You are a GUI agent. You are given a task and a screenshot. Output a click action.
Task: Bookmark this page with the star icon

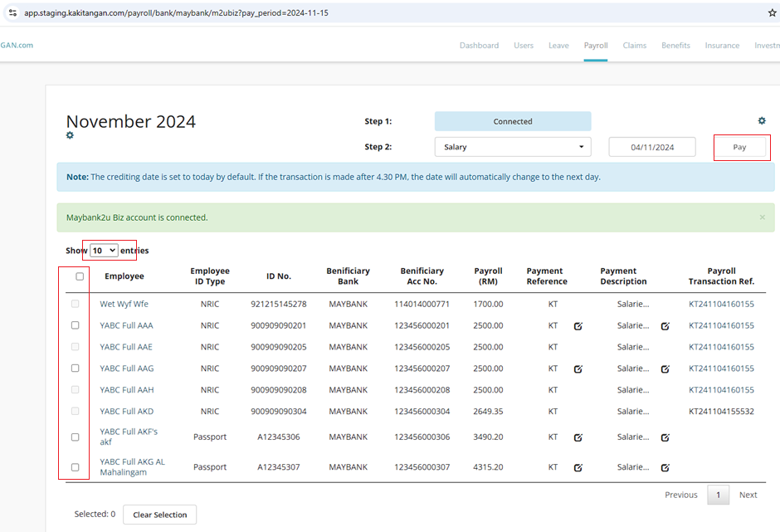pyautogui.click(x=772, y=12)
